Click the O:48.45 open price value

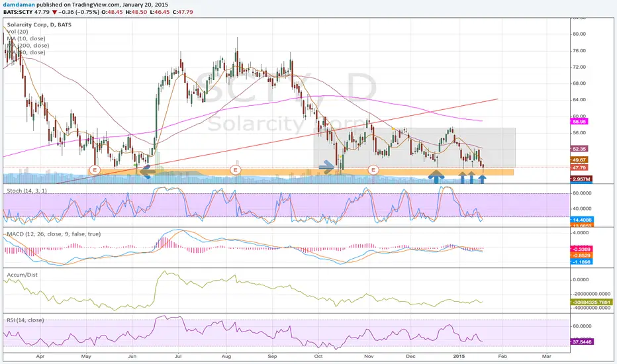pyautogui.click(x=112, y=12)
